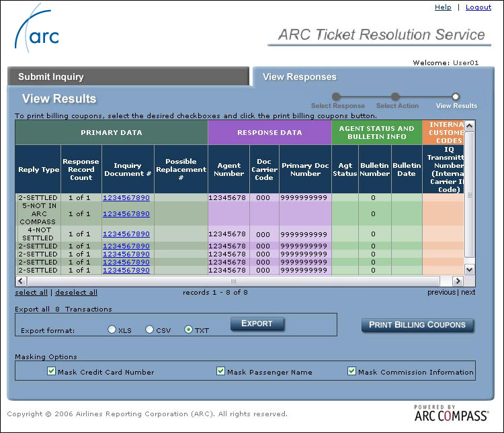Click the Select Response progress step dot
The width and height of the screenshot is (504, 433).
336,97
